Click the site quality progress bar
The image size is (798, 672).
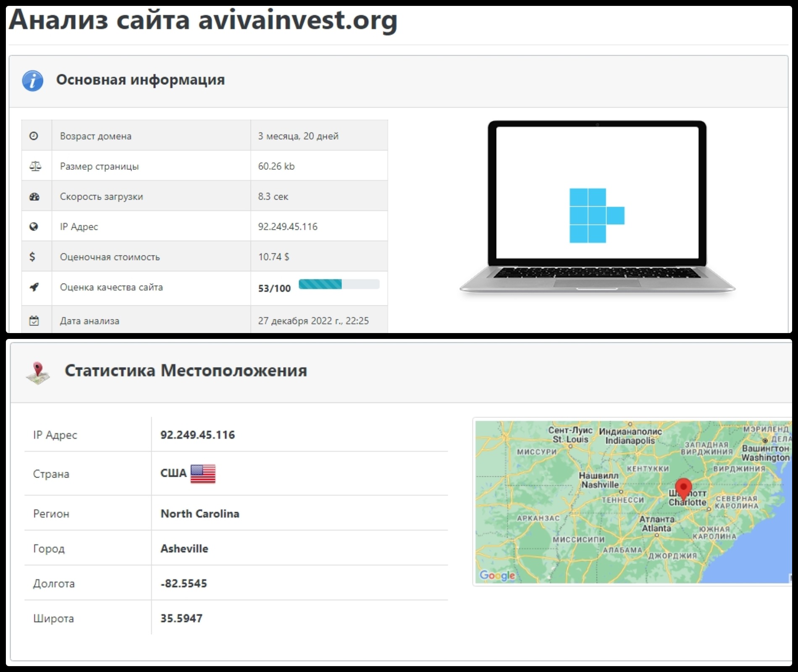(x=339, y=284)
